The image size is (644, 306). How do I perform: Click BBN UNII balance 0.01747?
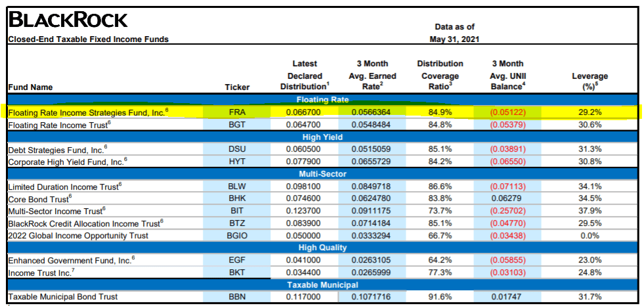(507, 297)
